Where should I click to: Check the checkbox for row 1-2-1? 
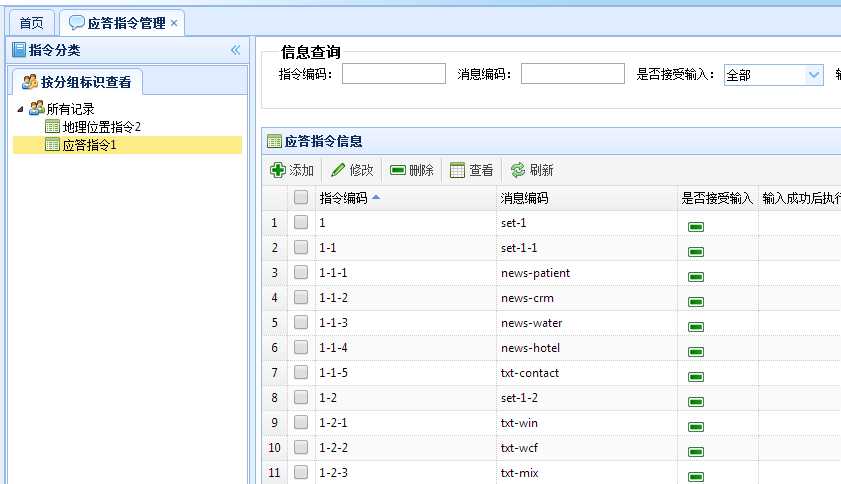301,422
